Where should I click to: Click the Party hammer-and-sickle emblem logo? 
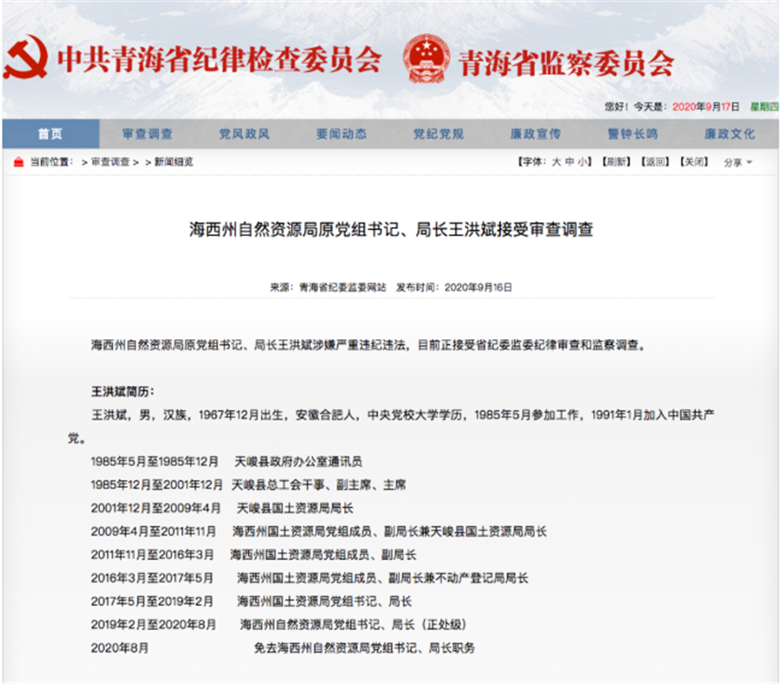click(24, 58)
